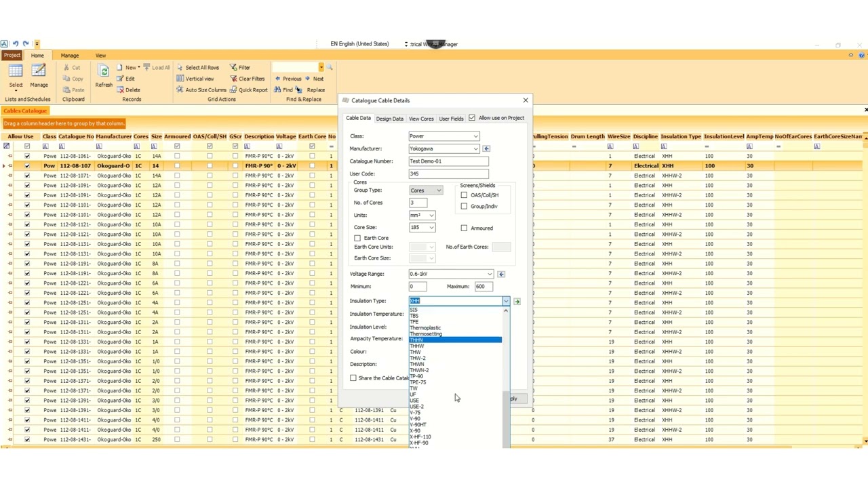The height and width of the screenshot is (488, 868).
Task: Go to Previous find result
Action: [288, 79]
